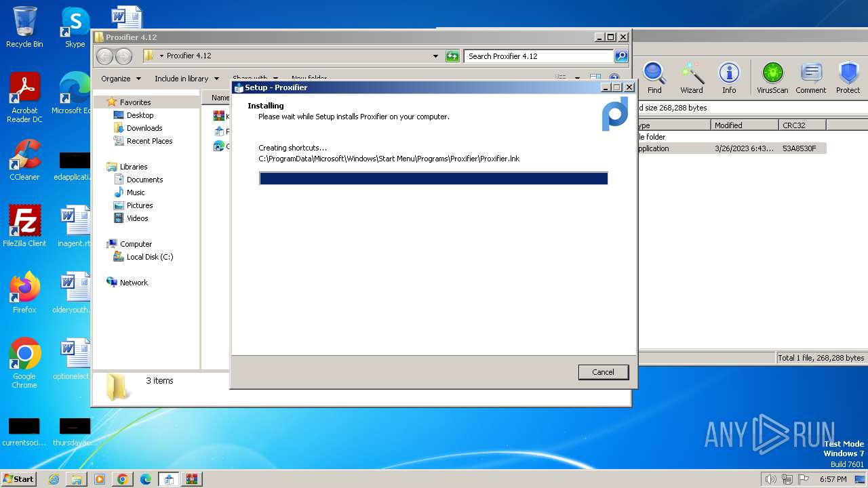This screenshot has width=868, height=488.
Task: Select the 53A8530F application row in WinRAR
Action: pos(732,148)
